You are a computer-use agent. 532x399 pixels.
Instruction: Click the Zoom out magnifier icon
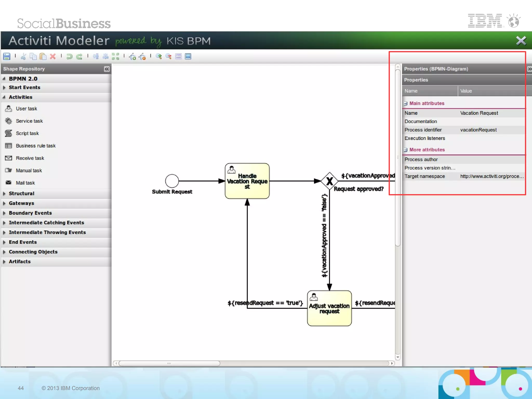pos(169,56)
